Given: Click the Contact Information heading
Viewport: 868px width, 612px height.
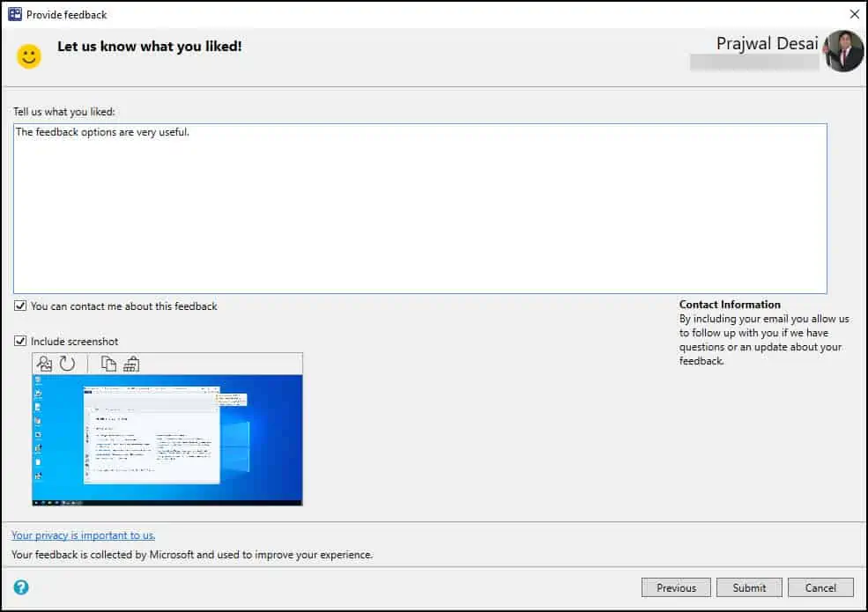Looking at the screenshot, I should coord(730,305).
